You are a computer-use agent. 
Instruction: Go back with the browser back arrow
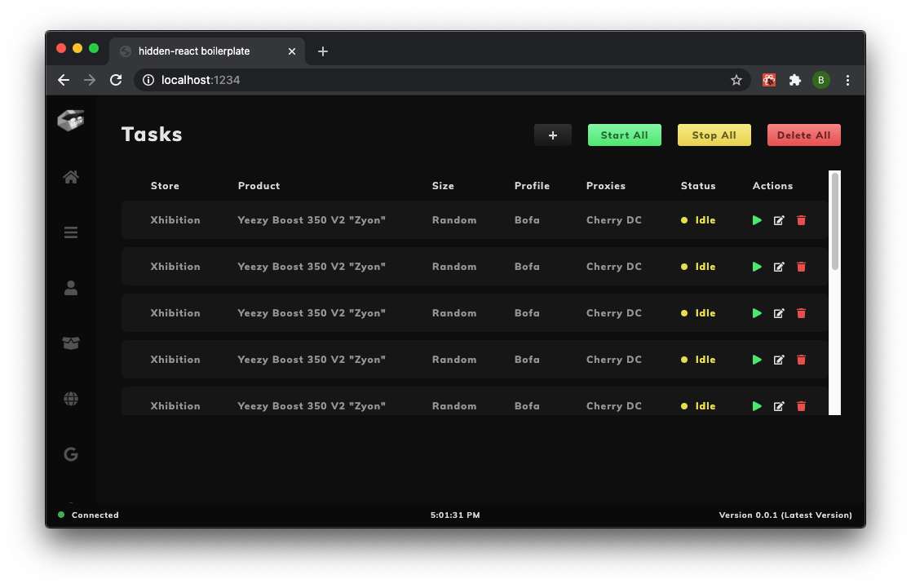[x=64, y=80]
